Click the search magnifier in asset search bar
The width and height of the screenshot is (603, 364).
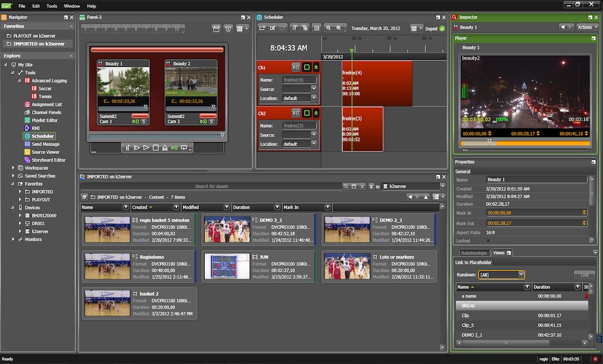pos(346,186)
